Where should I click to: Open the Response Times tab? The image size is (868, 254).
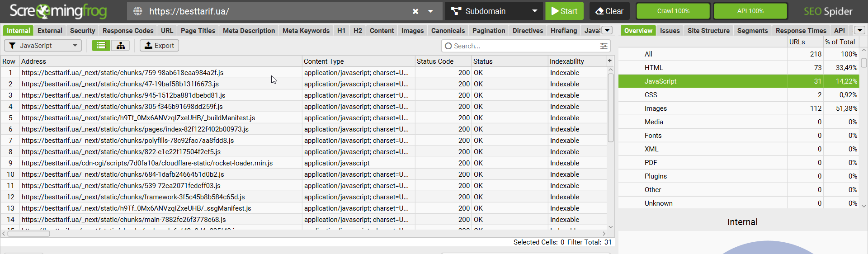801,30
